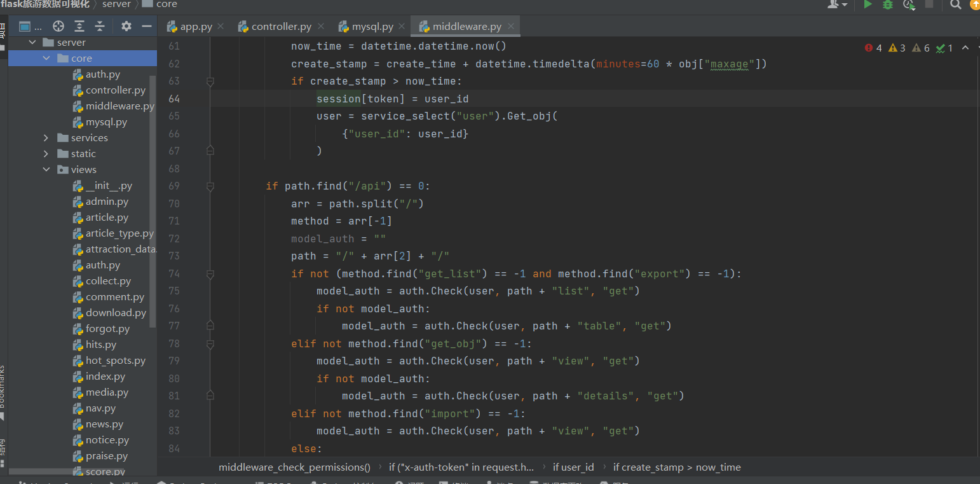The image size is (980, 484).
Task: Close the controller.py tab
Action: (321, 27)
